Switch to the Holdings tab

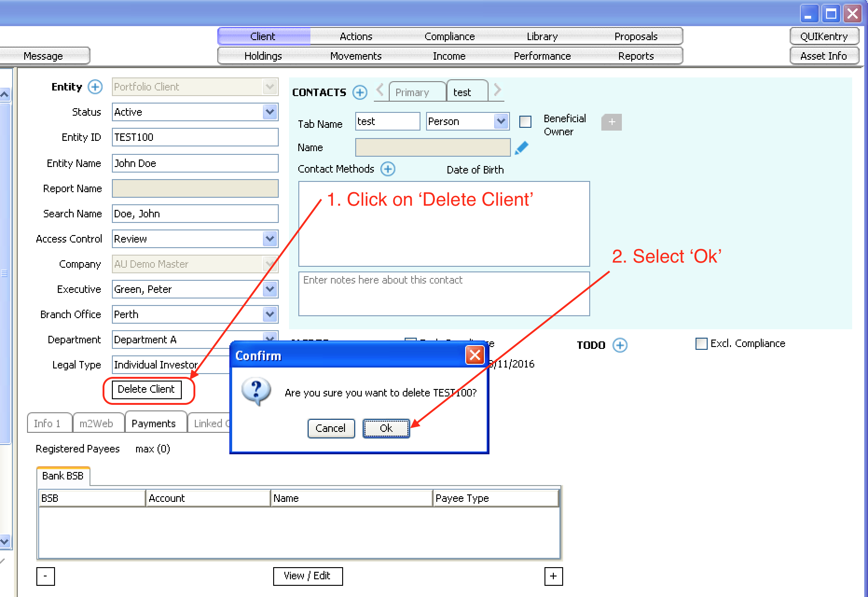[263, 56]
